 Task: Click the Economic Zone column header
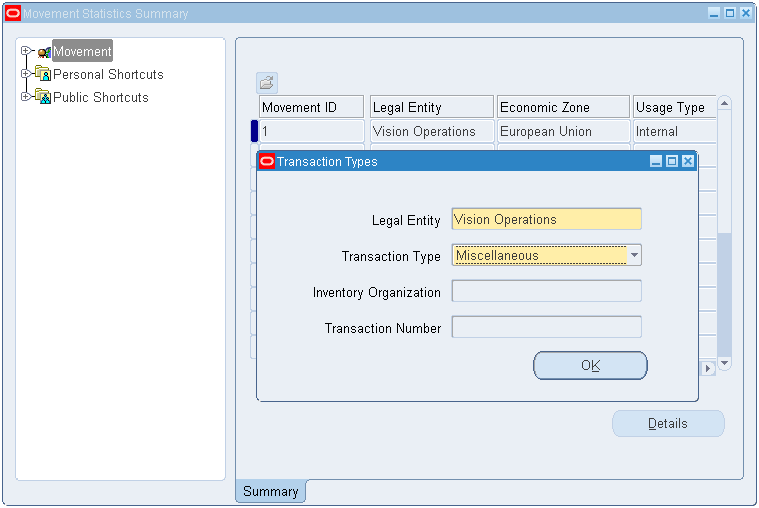click(563, 107)
